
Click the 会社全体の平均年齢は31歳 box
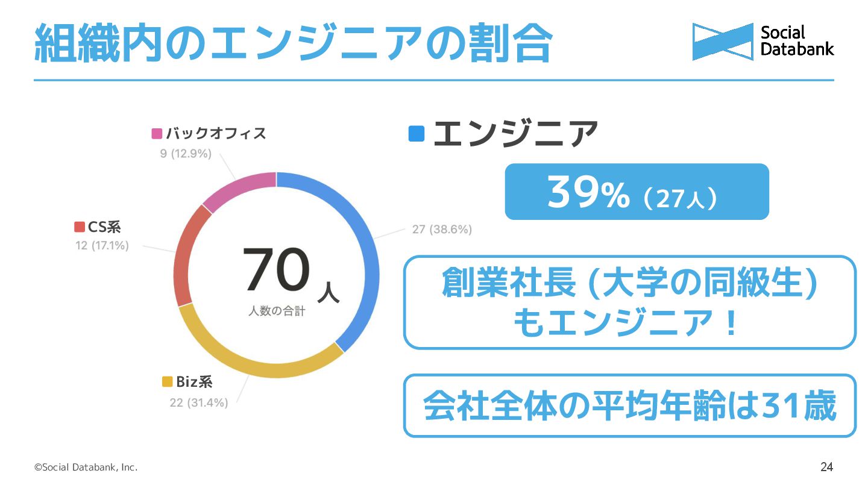click(x=629, y=406)
